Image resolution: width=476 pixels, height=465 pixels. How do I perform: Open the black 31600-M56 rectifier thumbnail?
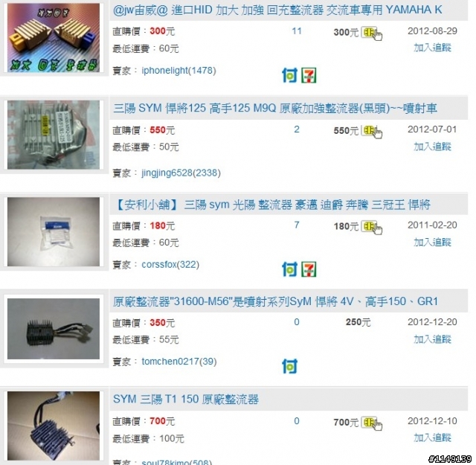(x=54, y=329)
